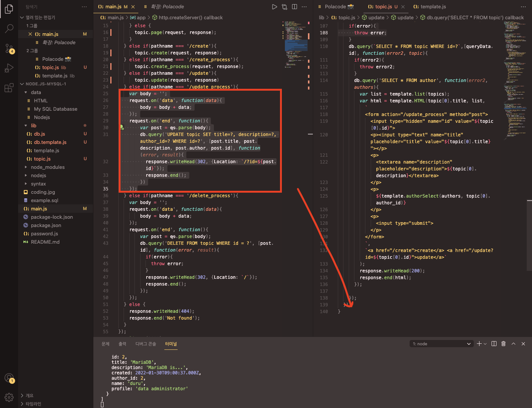532x408 pixels.
Task: Open password.js file
Action: click(x=56, y=233)
